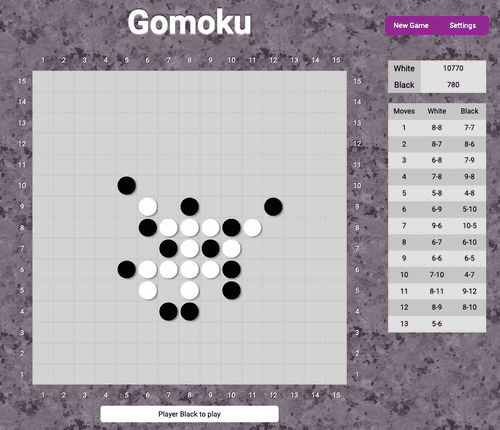Click the black stone at column 7, row 4
The image size is (500, 430).
point(169,311)
